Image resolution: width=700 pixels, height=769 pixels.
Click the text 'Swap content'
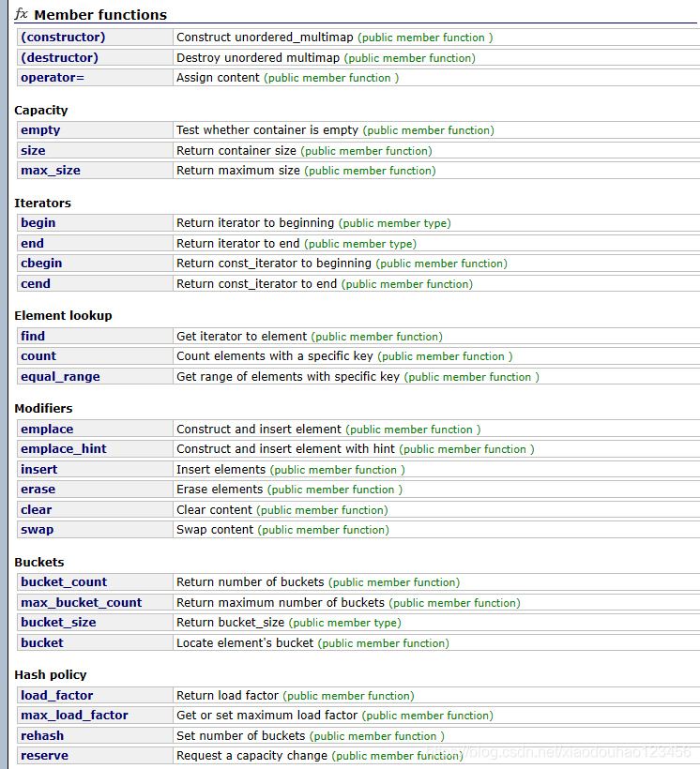(215, 530)
